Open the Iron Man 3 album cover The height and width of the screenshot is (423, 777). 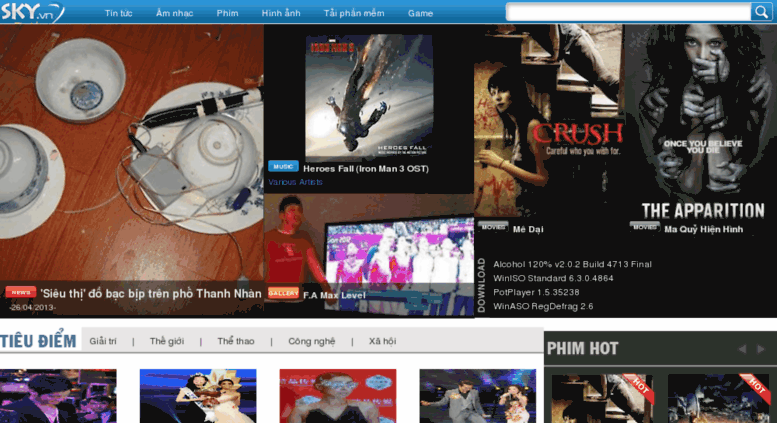pyautogui.click(x=369, y=97)
